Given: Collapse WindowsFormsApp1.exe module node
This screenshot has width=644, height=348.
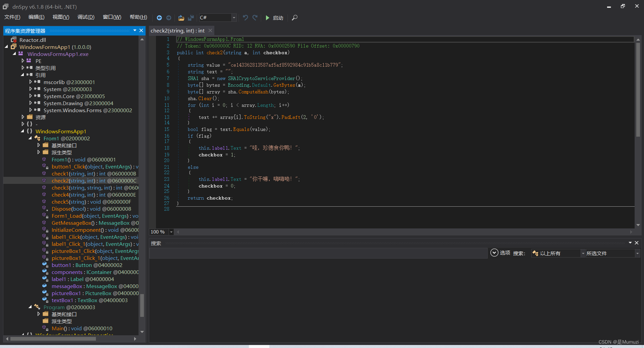Looking at the screenshot, I should coord(14,54).
